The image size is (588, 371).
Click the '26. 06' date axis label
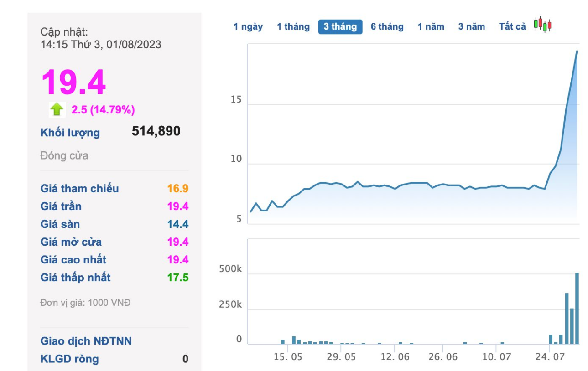[443, 356]
